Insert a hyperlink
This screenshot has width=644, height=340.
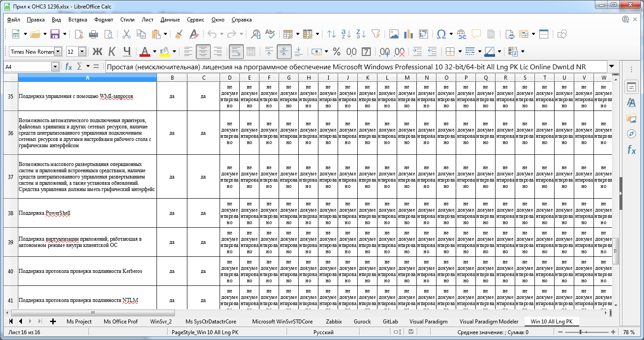tap(462, 34)
